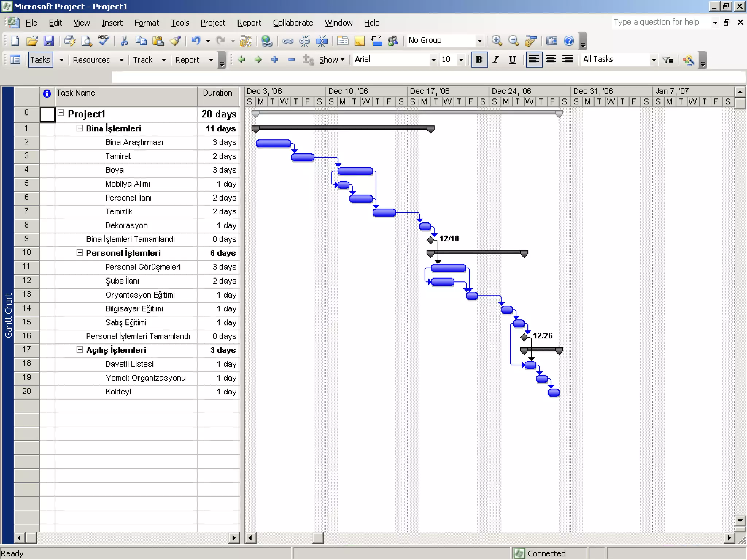This screenshot has height=560, width=747.
Task: Open the No Group dropdown
Action: coord(479,41)
